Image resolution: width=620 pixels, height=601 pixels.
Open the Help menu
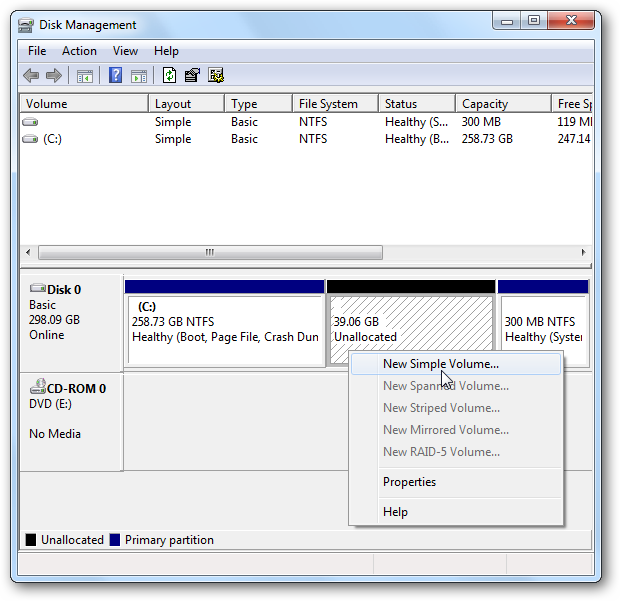coord(166,51)
